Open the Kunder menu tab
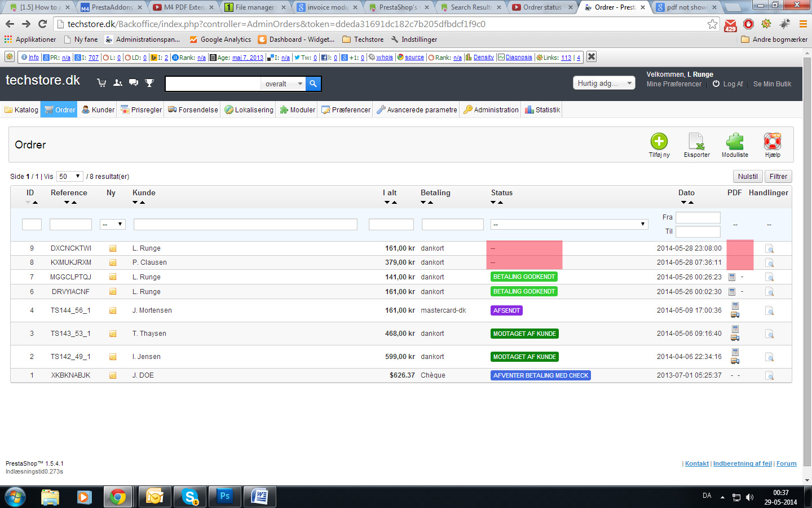 98,110
